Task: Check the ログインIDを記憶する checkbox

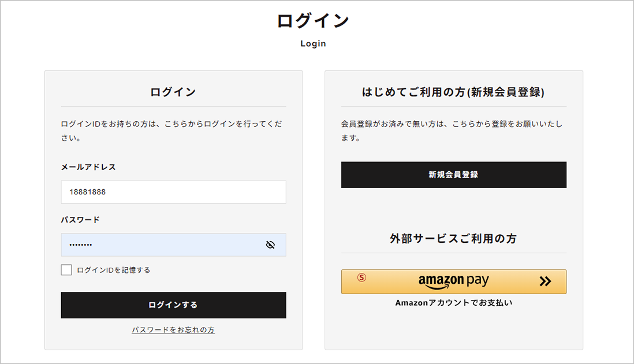Action: [66, 270]
